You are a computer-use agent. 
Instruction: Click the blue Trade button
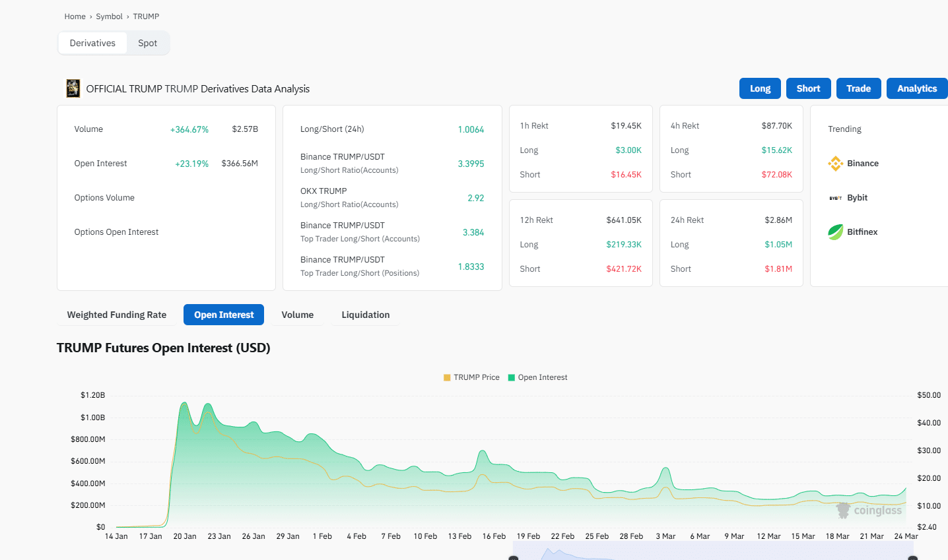[859, 88]
